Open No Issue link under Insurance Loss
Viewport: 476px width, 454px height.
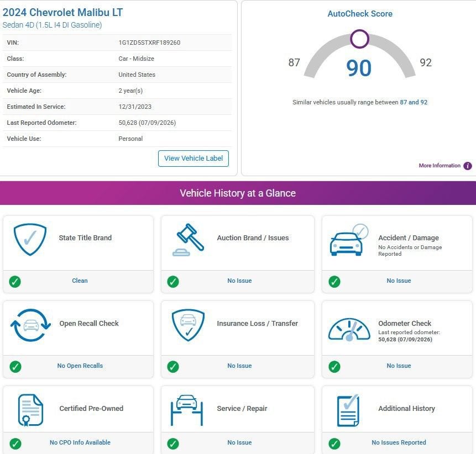[x=239, y=366]
